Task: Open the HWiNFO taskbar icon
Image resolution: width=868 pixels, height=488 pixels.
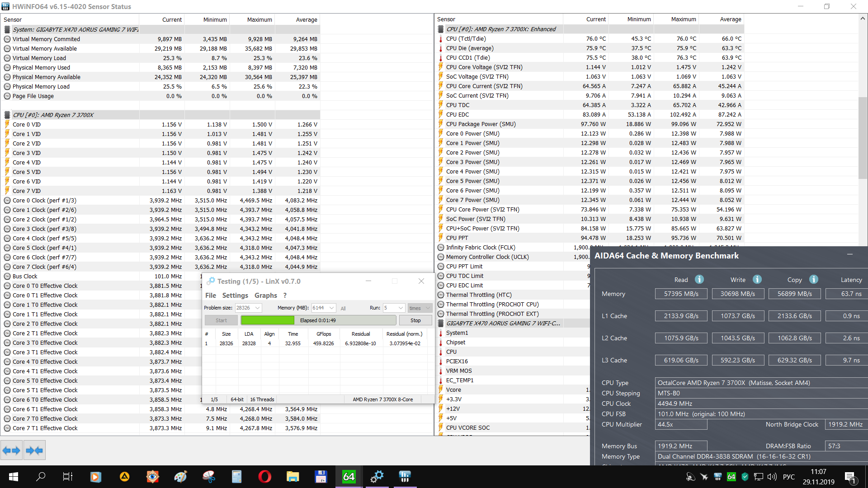Action: click(405, 477)
